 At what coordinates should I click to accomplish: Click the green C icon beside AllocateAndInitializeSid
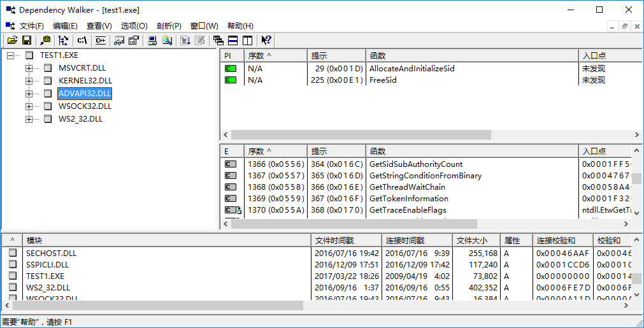coord(231,69)
